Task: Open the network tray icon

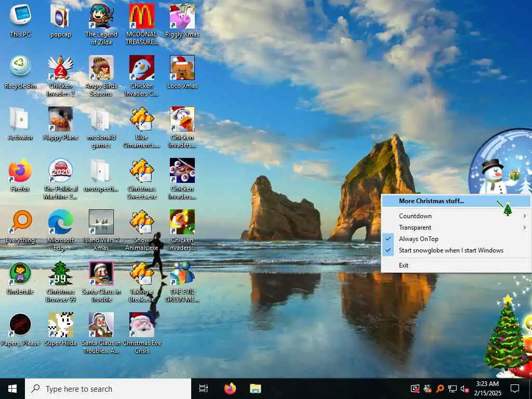Action: [453, 389]
